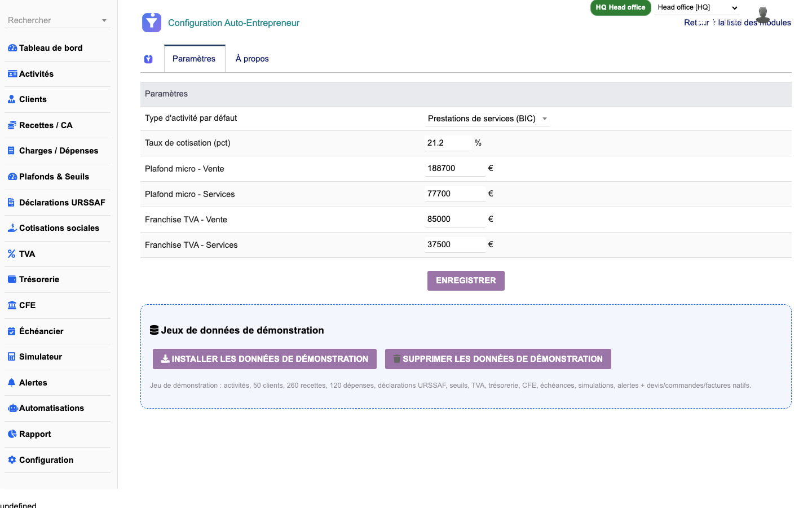
Task: Click the CFE bank building icon
Action: [12, 305]
